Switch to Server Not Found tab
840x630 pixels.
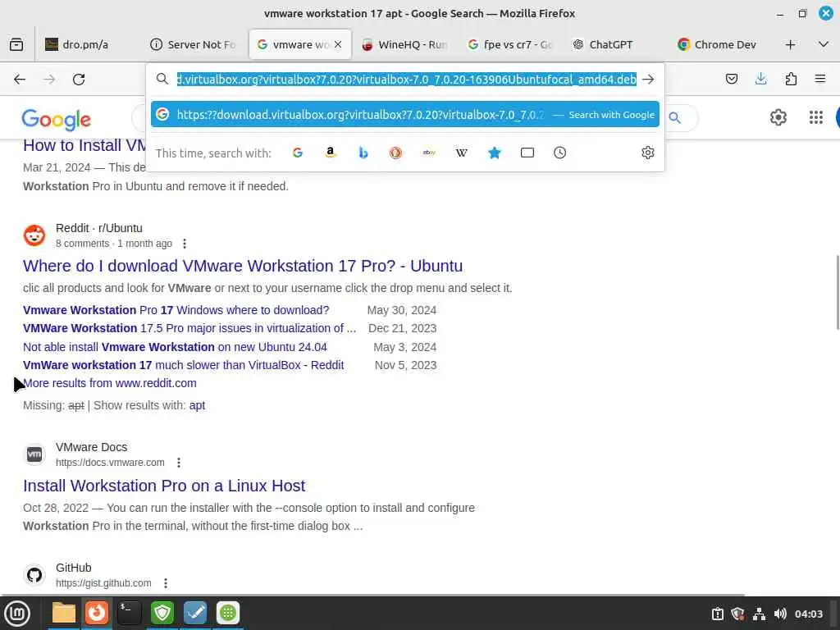click(194, 44)
